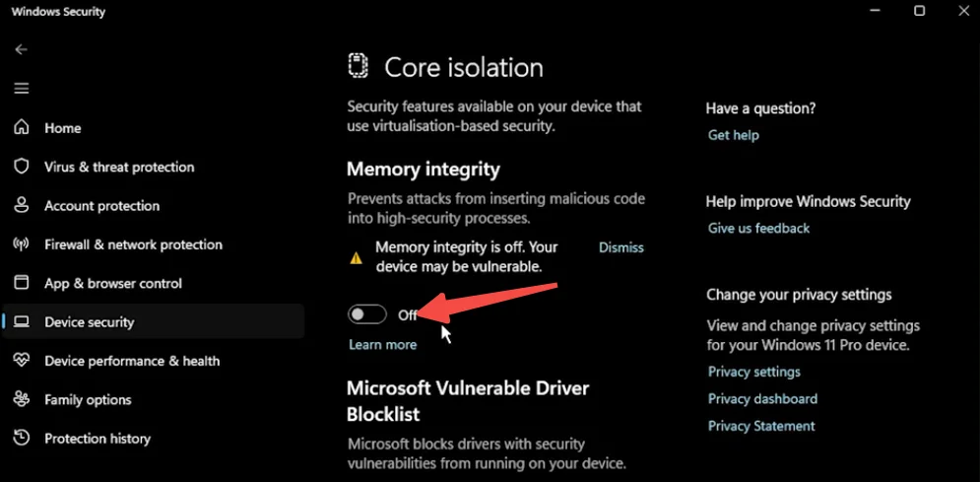Click the back arrow icon
The image size is (980, 482).
(x=21, y=49)
